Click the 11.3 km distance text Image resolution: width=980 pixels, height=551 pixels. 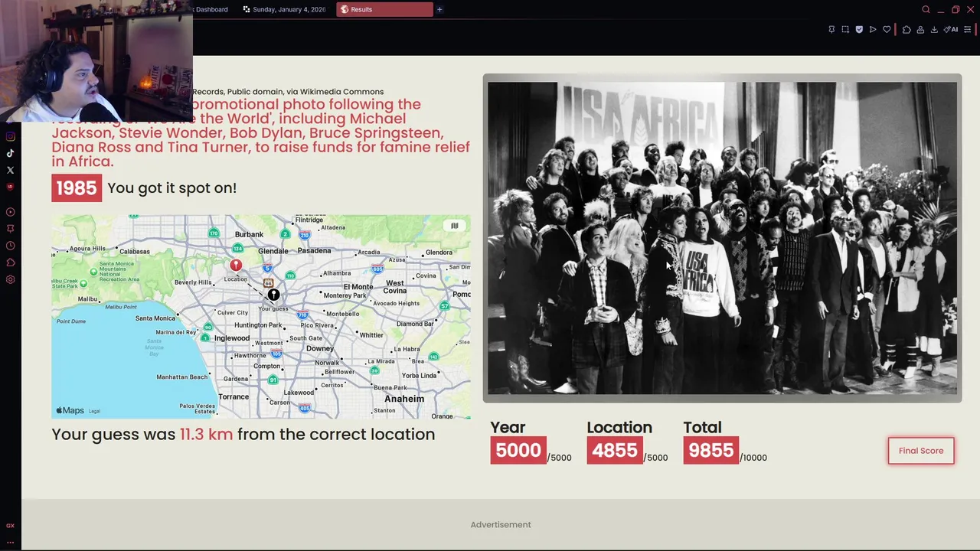tap(206, 435)
